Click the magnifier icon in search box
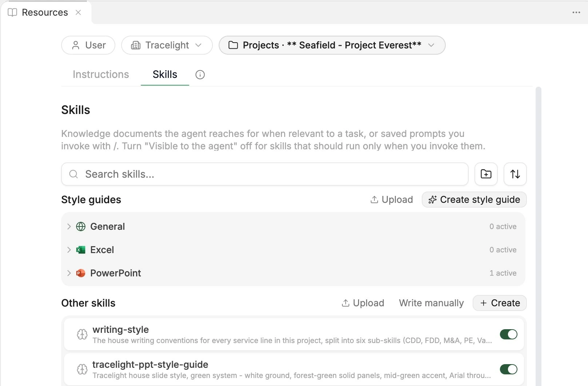 coord(73,174)
